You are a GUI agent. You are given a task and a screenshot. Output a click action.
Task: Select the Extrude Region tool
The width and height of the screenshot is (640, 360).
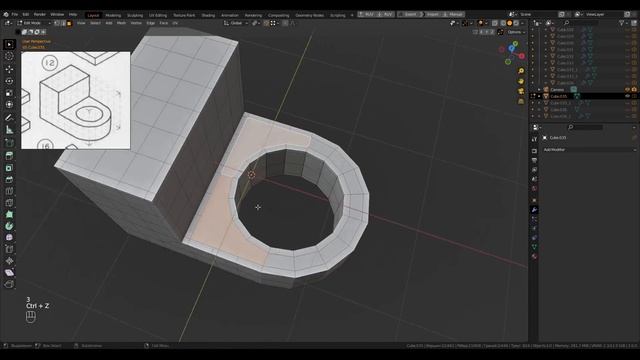tap(9, 156)
